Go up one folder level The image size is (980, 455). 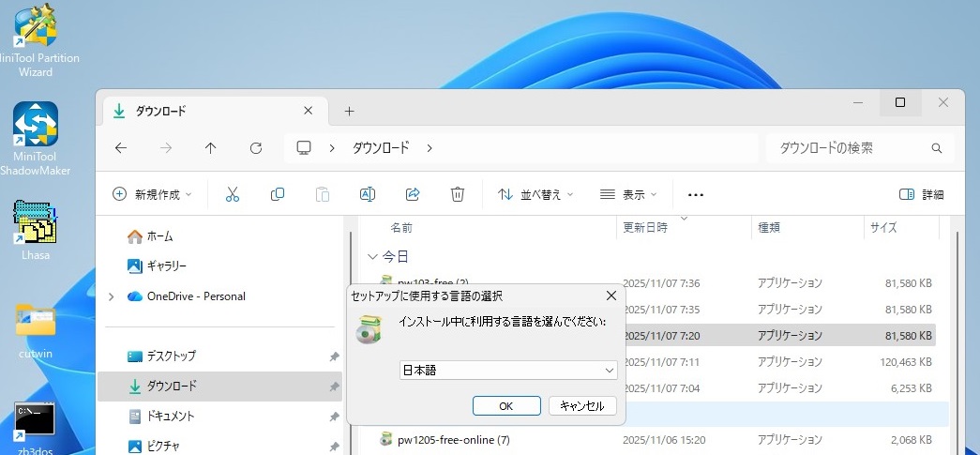coord(211,148)
